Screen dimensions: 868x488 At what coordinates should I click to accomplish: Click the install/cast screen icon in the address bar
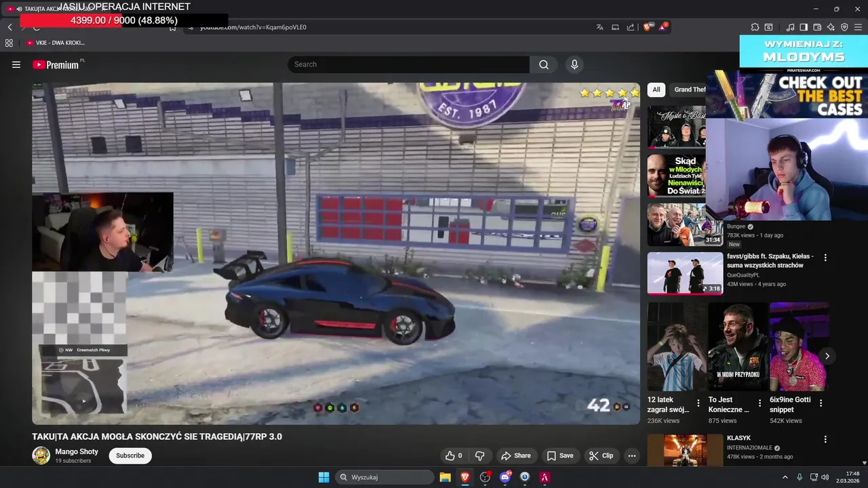pyautogui.click(x=615, y=27)
